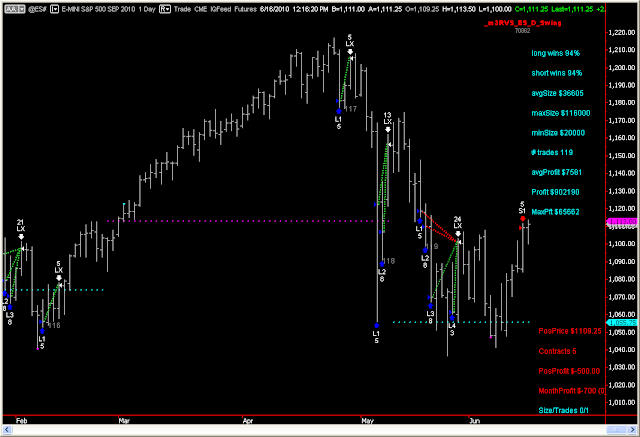Click the white LX arrow labeled 13
The height and width of the screenshot is (437, 640).
tap(388, 130)
